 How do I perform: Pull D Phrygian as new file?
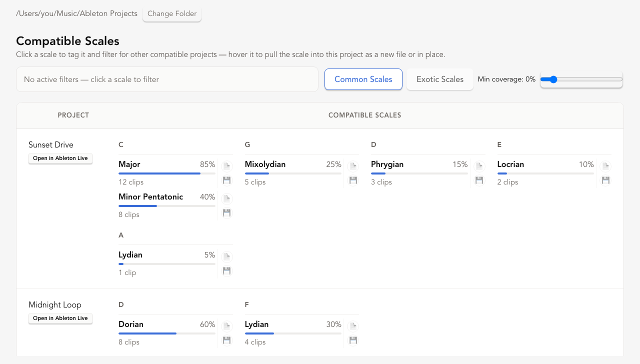[x=479, y=166]
